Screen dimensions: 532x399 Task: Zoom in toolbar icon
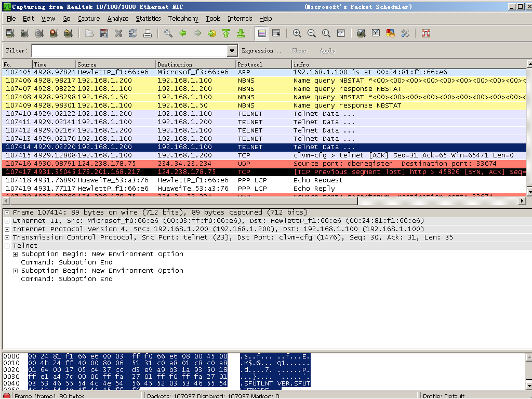tap(297, 33)
